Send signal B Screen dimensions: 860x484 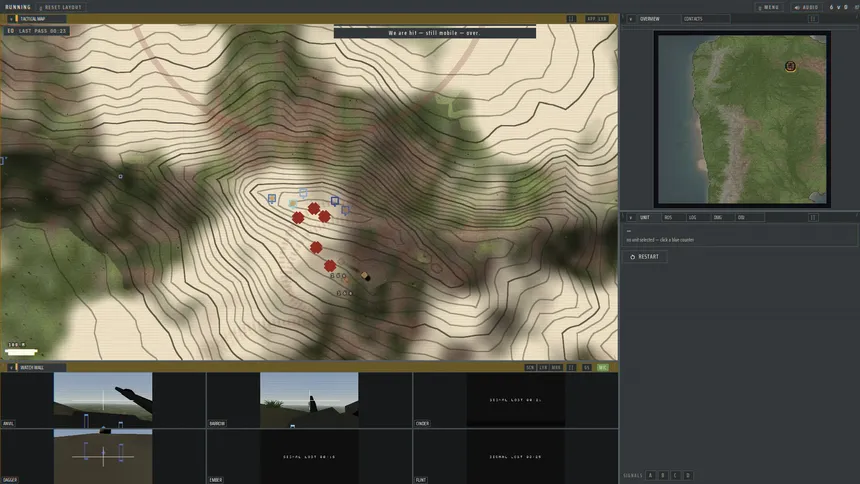[663, 475]
